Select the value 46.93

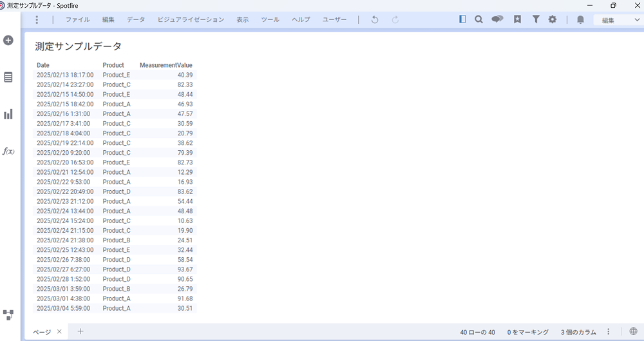[x=185, y=104]
